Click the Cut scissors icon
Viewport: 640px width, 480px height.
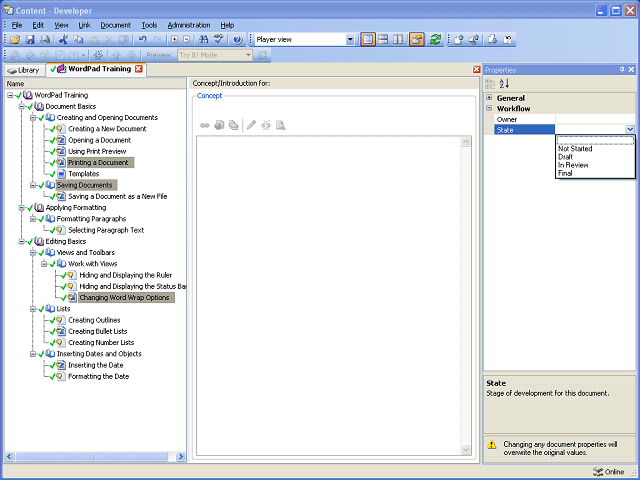(x=63, y=40)
